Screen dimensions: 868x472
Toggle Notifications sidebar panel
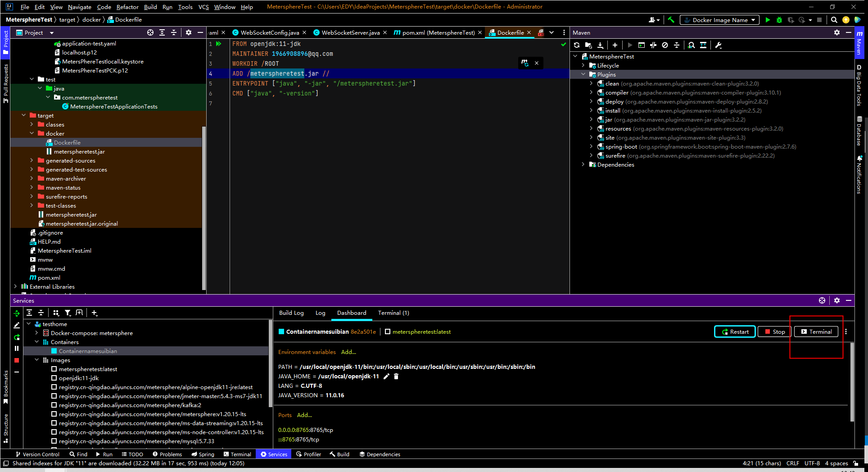859,175
